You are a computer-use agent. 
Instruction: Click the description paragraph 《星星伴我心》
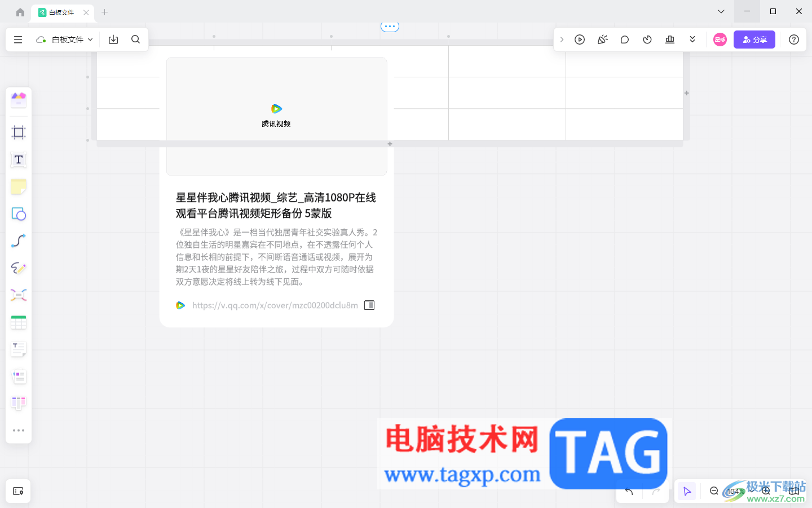coord(276,257)
